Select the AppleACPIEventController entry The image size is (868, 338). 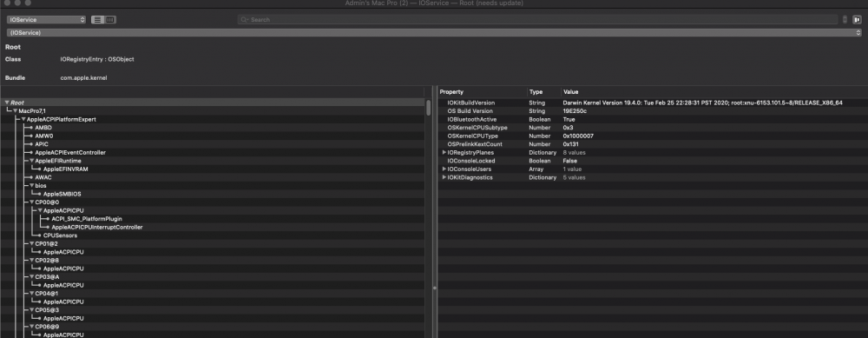point(70,152)
